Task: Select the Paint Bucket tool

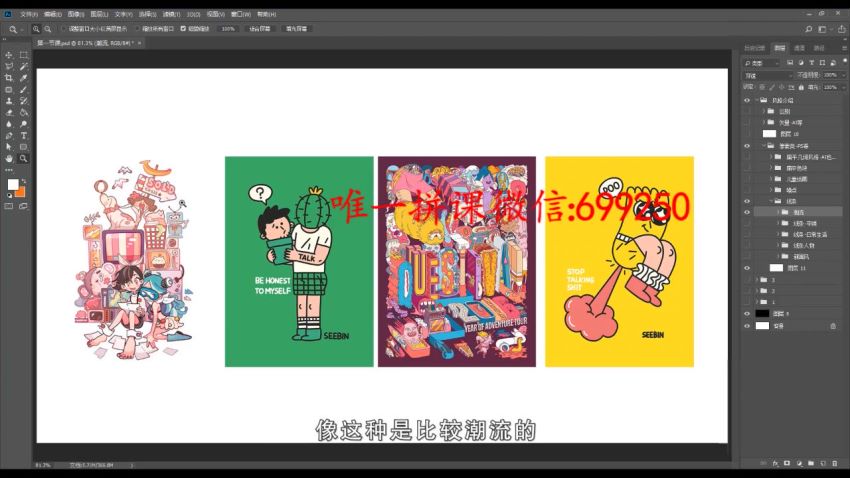Action: point(23,112)
